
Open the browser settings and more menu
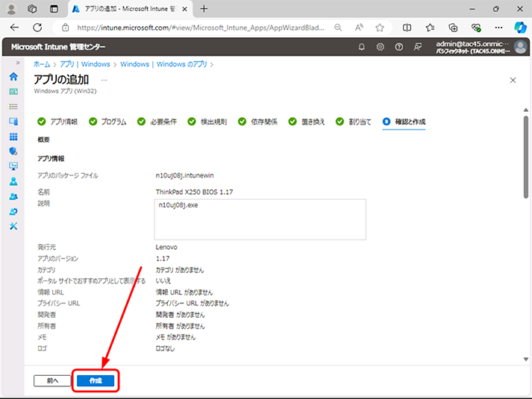(498, 28)
